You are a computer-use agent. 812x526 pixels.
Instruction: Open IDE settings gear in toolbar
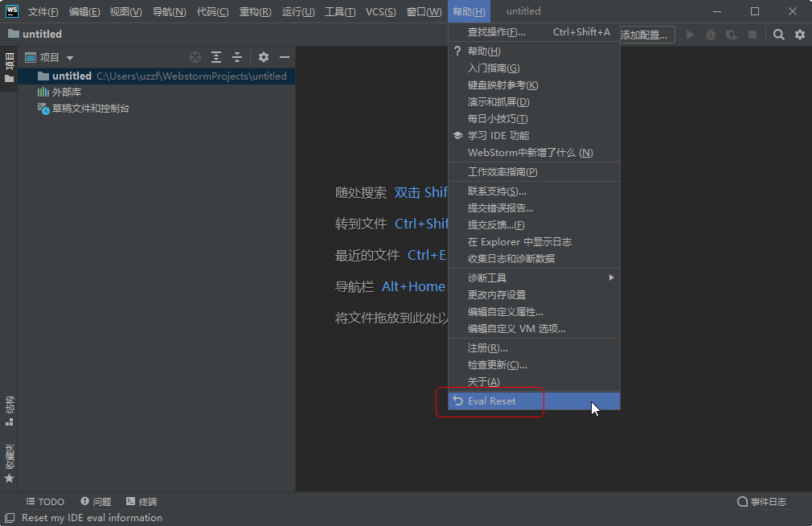pyautogui.click(x=800, y=35)
